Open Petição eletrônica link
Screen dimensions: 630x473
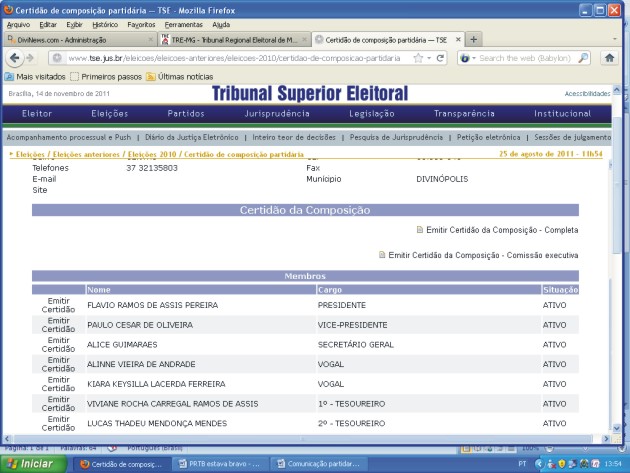489,137
